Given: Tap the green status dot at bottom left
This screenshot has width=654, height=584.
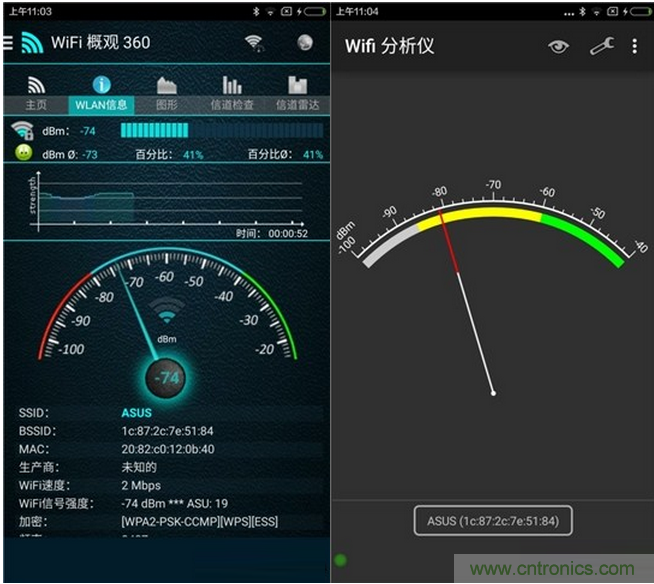Looking at the screenshot, I should point(340,560).
